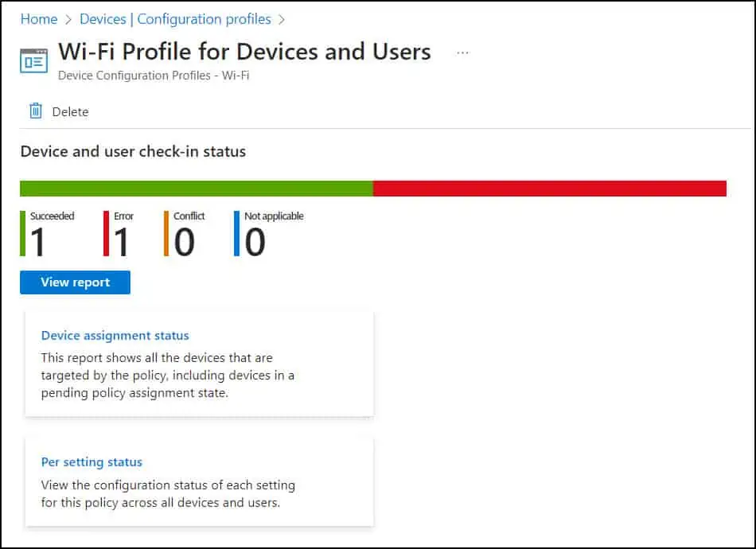
Task: Open the ellipsis more options menu
Action: [x=462, y=53]
